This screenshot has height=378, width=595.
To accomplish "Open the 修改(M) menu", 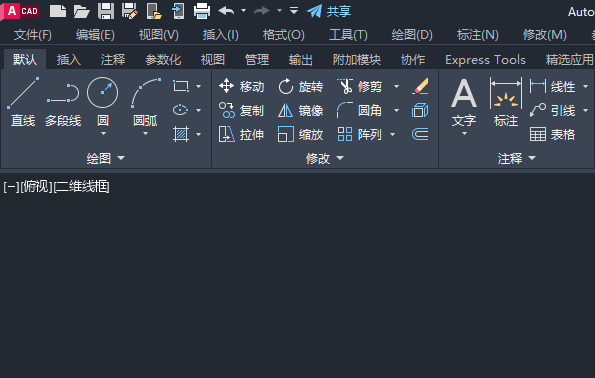I will (544, 35).
